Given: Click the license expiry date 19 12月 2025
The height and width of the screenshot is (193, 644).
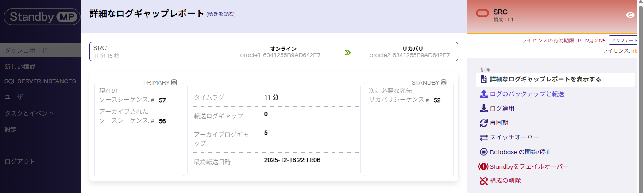Looking at the screenshot, I should click(x=591, y=41).
